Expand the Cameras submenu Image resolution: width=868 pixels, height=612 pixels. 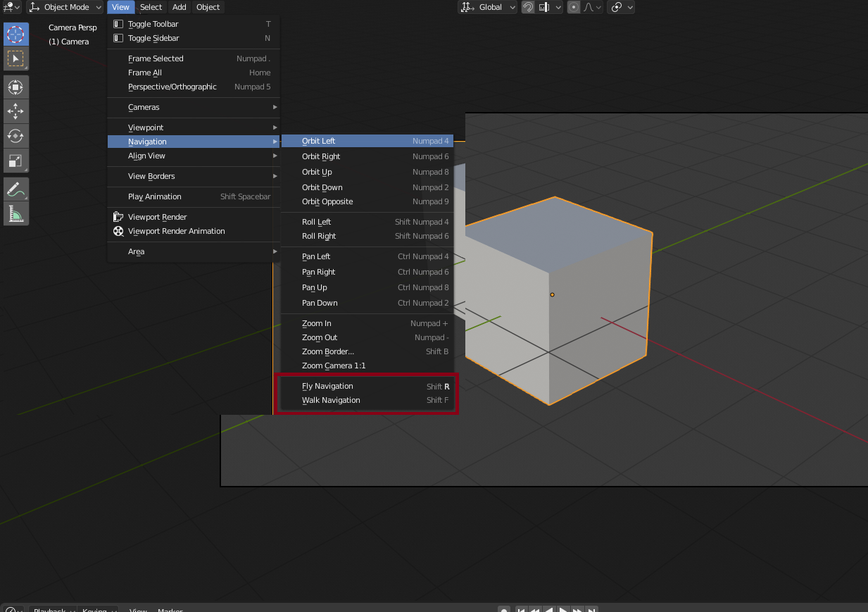(193, 107)
